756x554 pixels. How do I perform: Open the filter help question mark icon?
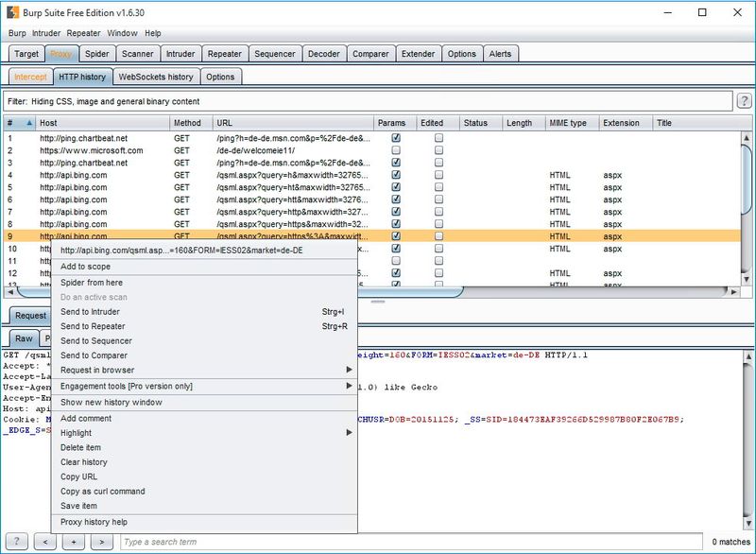(x=744, y=101)
